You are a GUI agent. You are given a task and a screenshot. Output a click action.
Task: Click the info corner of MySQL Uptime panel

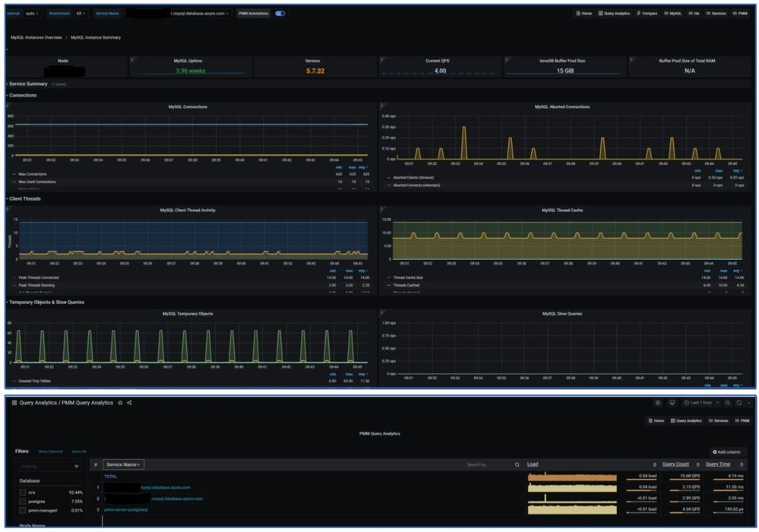click(132, 59)
